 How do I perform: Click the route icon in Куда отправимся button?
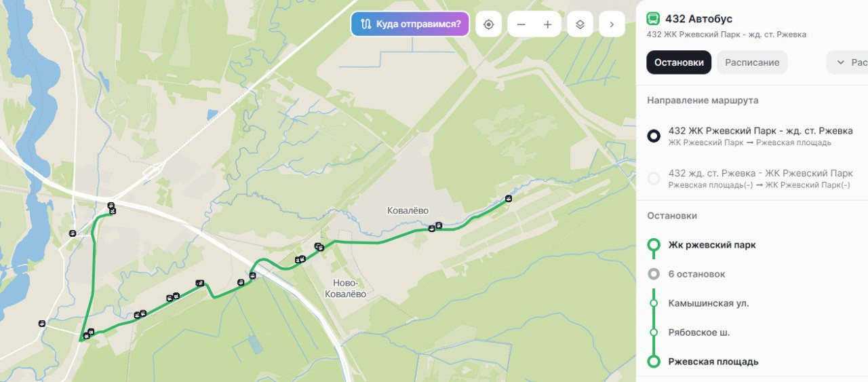(366, 24)
